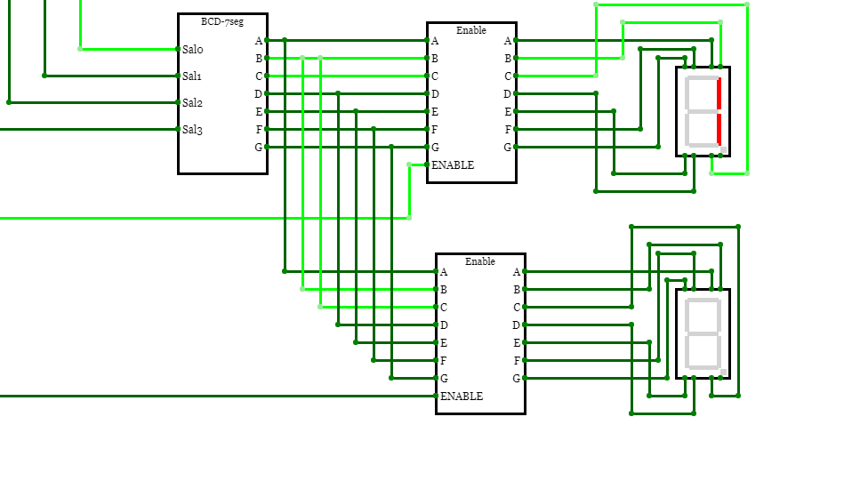Click input pin D on the lower Enable block
868x489 pixels.
[437, 325]
